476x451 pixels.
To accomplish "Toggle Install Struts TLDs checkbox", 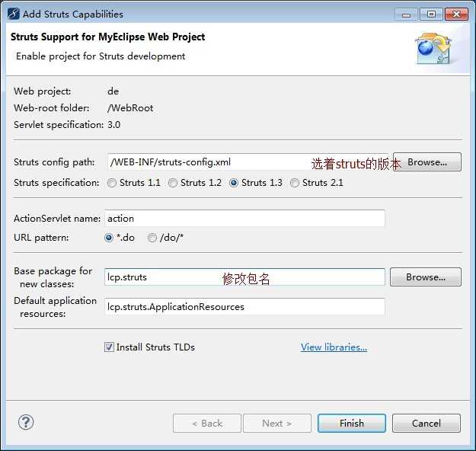I will click(x=109, y=347).
